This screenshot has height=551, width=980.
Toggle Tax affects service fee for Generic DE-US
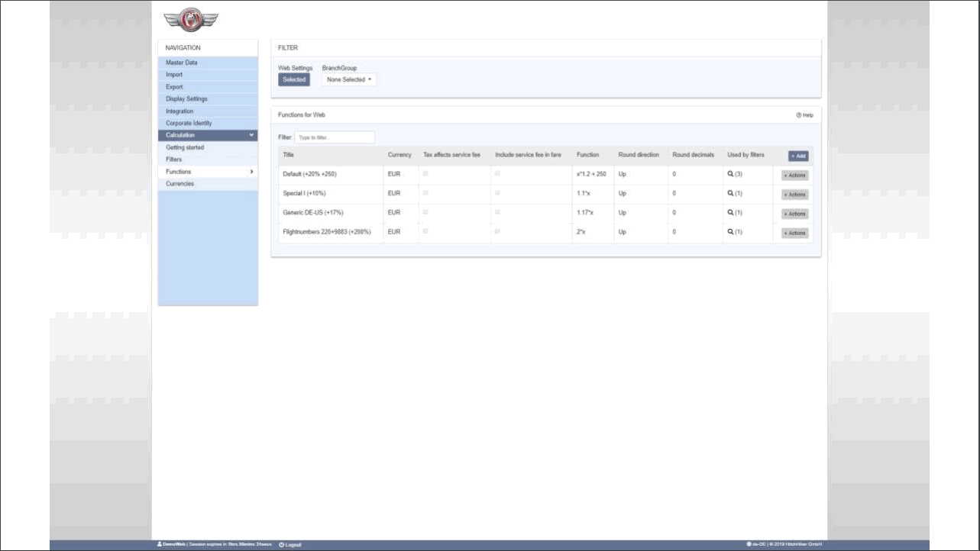pyautogui.click(x=426, y=212)
